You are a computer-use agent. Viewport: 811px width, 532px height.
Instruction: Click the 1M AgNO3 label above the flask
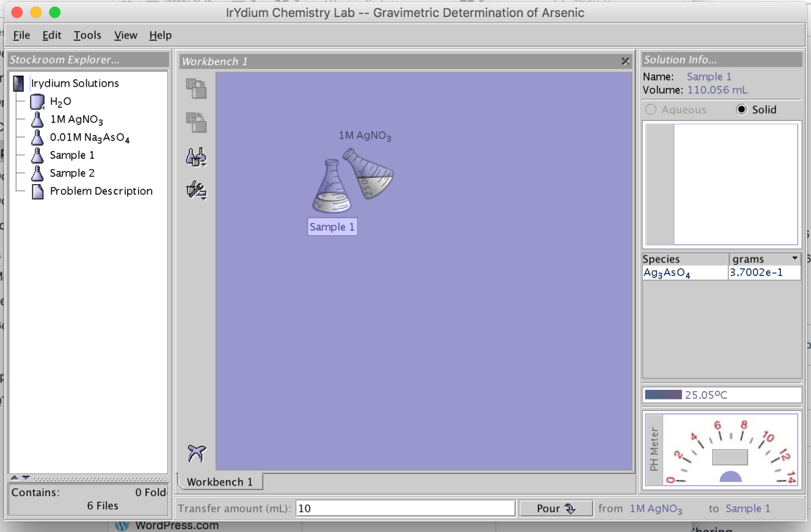pos(365,135)
